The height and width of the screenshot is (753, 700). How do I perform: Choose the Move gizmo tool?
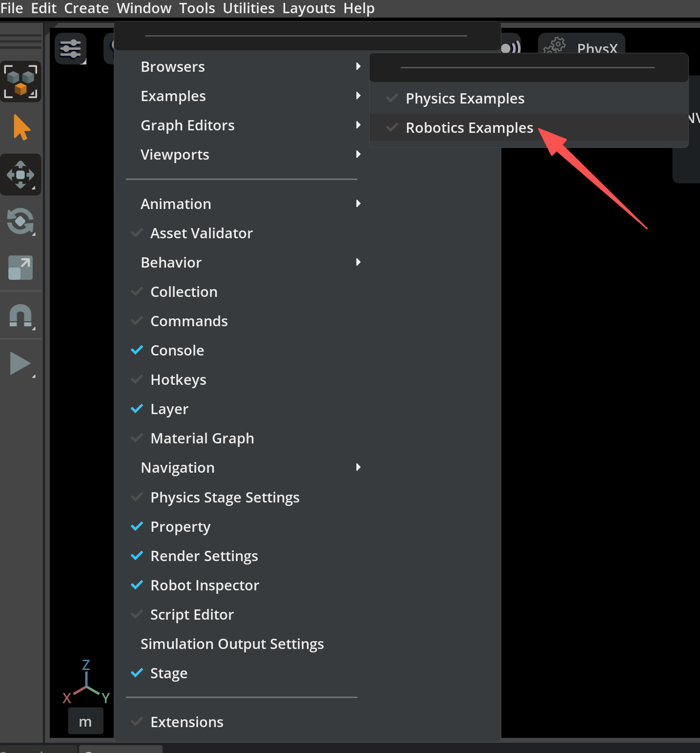point(21,175)
